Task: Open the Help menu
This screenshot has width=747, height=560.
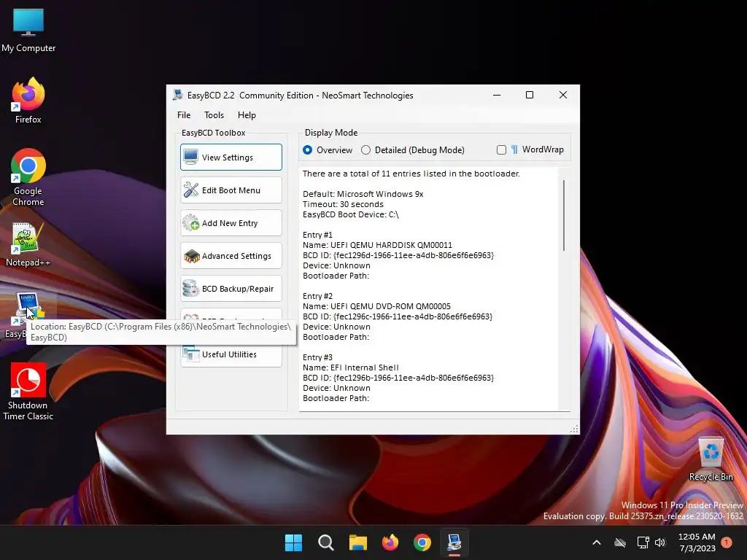Action: pyautogui.click(x=247, y=114)
